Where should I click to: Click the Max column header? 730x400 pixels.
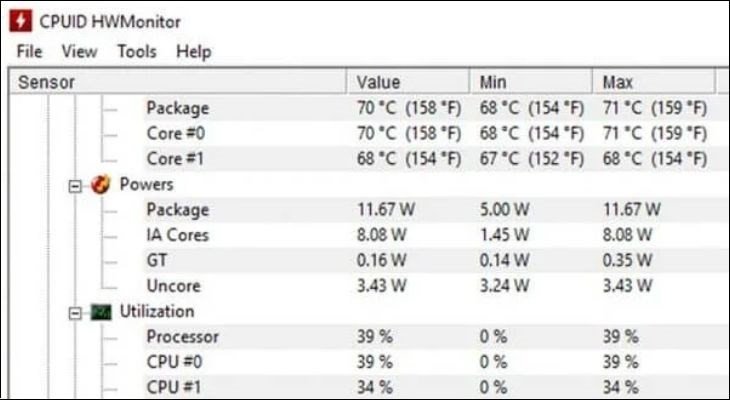pyautogui.click(x=618, y=82)
